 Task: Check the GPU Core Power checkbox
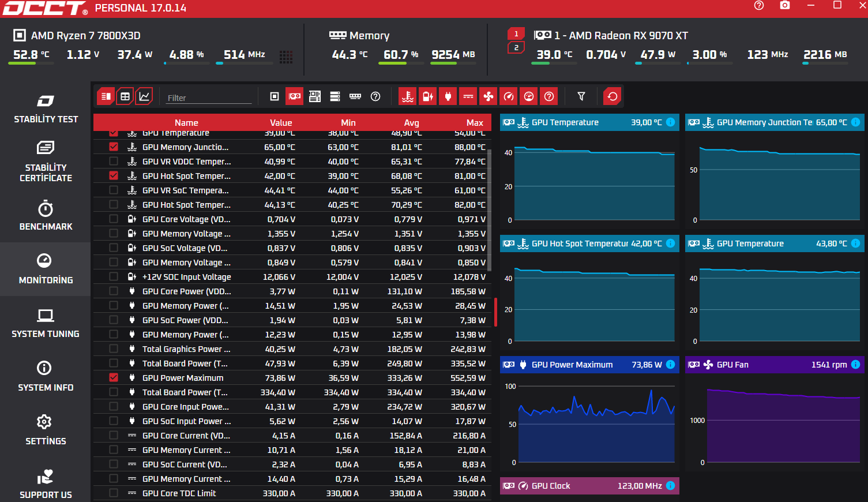tap(114, 291)
